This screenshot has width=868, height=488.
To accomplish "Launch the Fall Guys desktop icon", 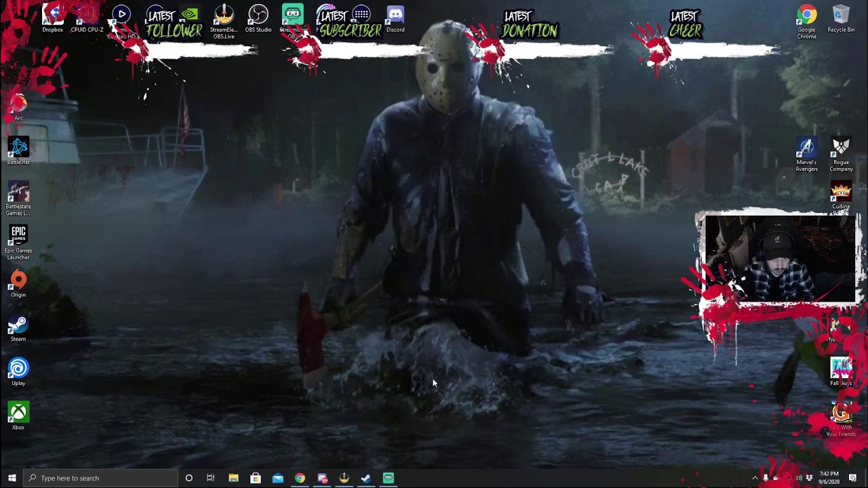I will click(x=841, y=371).
